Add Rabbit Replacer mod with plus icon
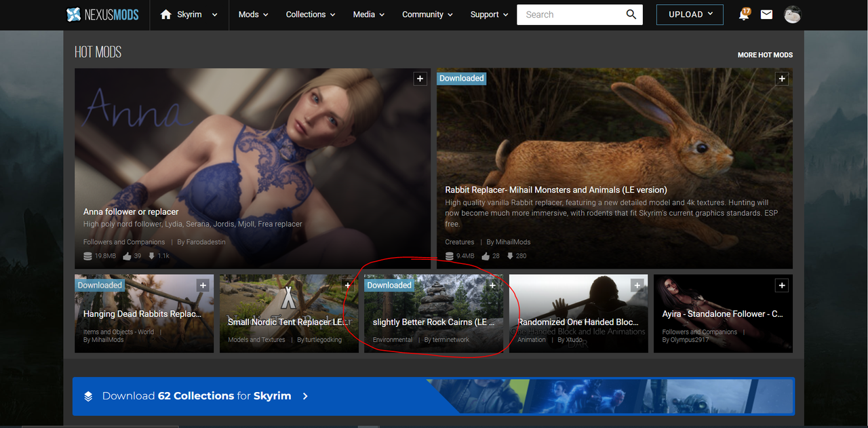Viewport: 868px width, 428px height. tap(782, 79)
